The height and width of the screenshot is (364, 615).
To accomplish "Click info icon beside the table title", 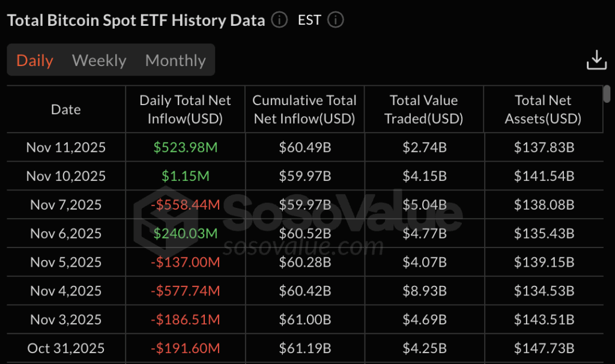I will [x=279, y=20].
